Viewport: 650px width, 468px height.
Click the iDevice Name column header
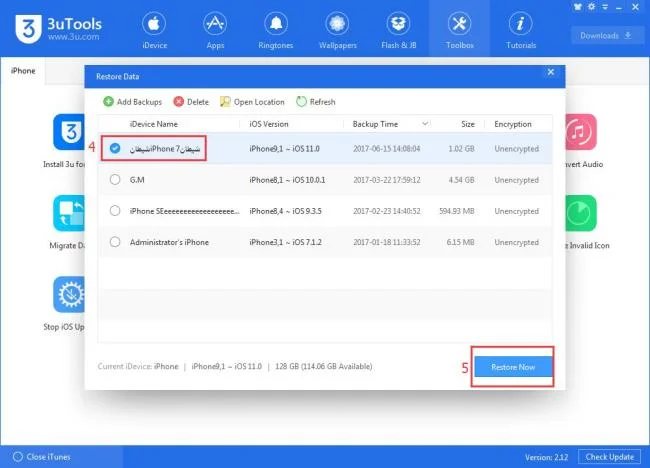point(153,124)
